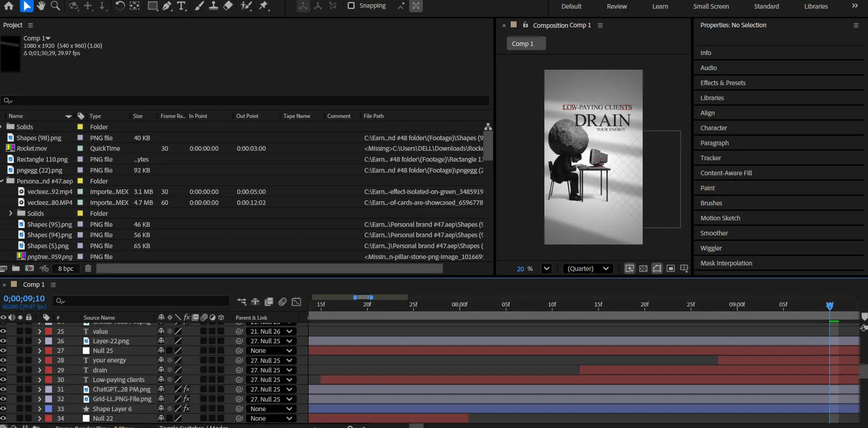
Task: Select the Eraser tool
Action: (x=228, y=6)
